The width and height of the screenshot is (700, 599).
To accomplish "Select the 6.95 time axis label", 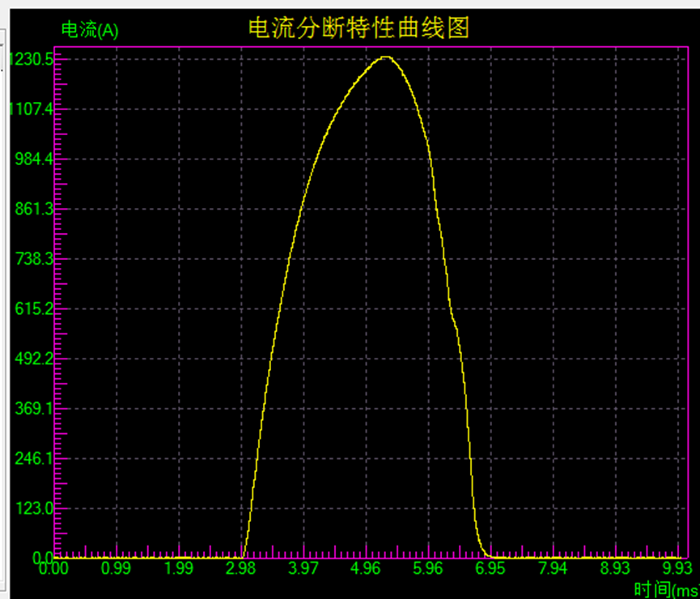I will pyautogui.click(x=490, y=568).
